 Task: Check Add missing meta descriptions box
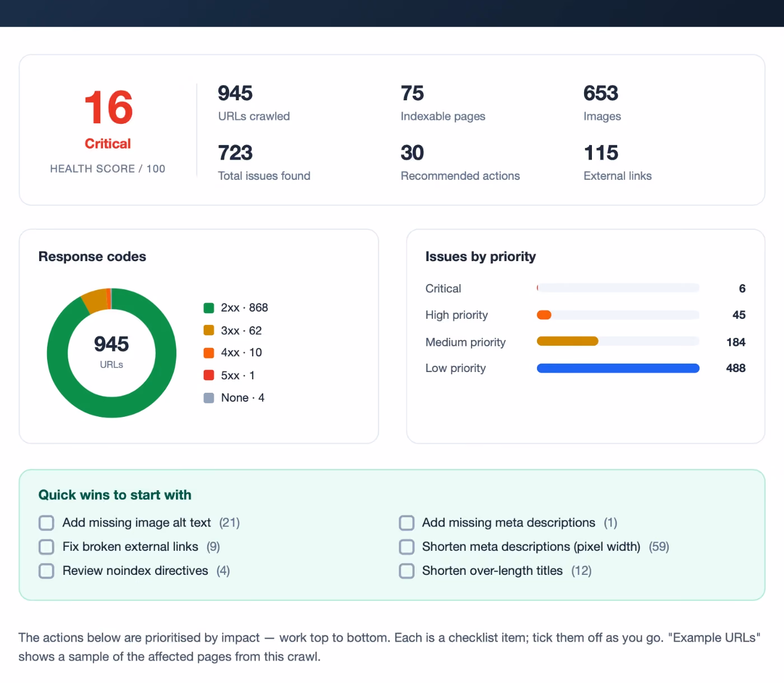point(407,523)
